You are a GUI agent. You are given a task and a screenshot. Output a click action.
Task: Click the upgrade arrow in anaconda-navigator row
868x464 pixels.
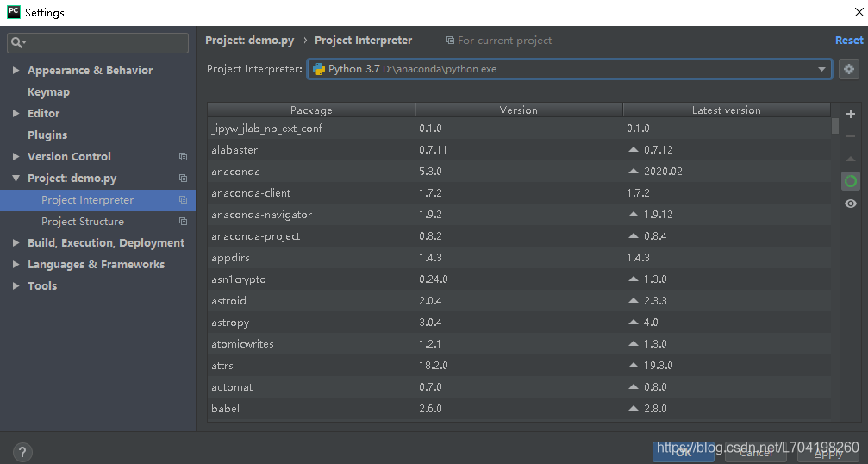pos(634,214)
